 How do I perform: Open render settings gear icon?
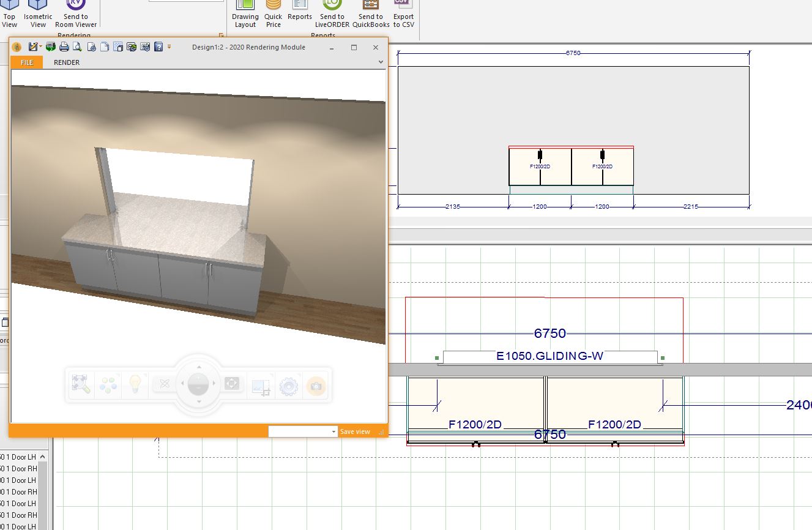pyautogui.click(x=288, y=386)
